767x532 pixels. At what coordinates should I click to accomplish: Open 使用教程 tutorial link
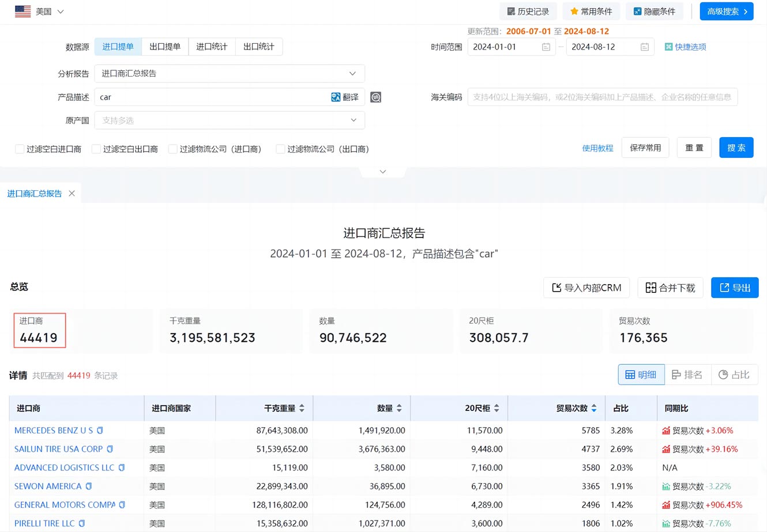[597, 148]
